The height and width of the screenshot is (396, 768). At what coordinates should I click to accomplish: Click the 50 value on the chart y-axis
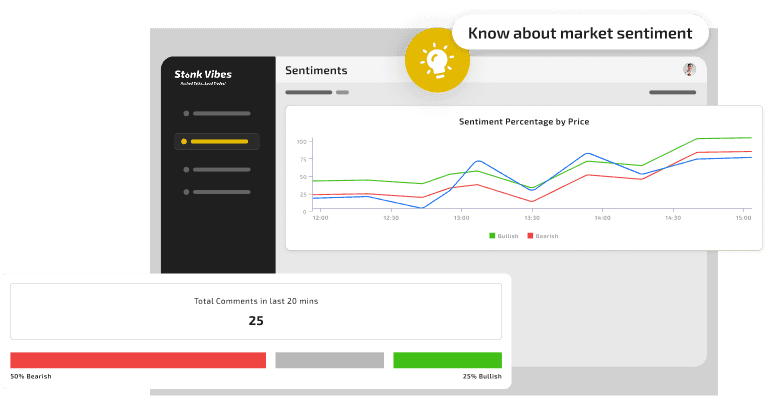(303, 177)
